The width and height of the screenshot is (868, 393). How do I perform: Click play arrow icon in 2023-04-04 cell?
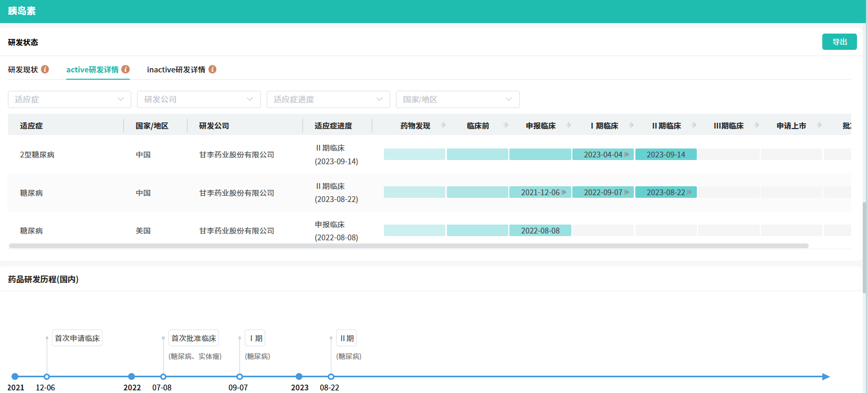(x=626, y=155)
